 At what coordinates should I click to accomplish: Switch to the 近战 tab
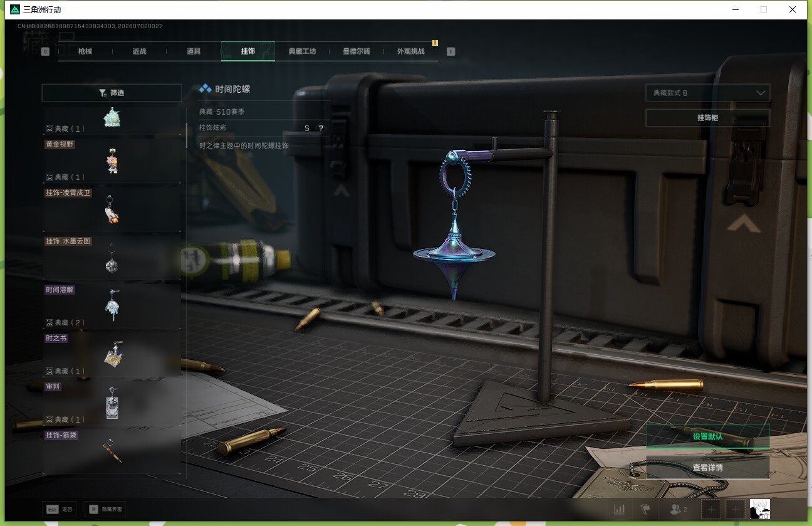[139, 51]
